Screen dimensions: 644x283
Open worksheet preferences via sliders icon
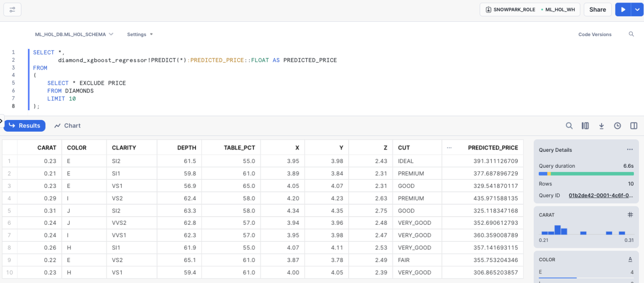pyautogui.click(x=12, y=9)
